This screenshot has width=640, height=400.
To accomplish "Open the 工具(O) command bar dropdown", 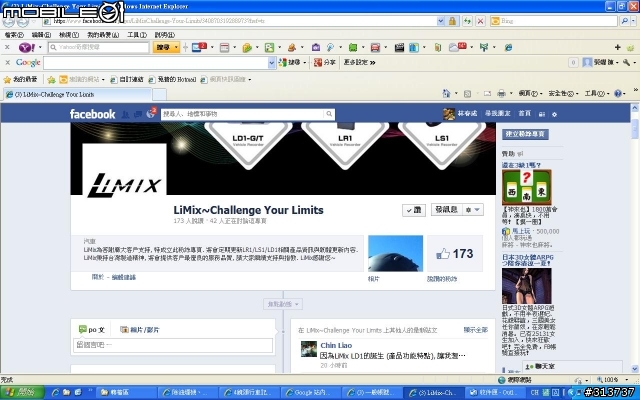I will [x=596, y=93].
